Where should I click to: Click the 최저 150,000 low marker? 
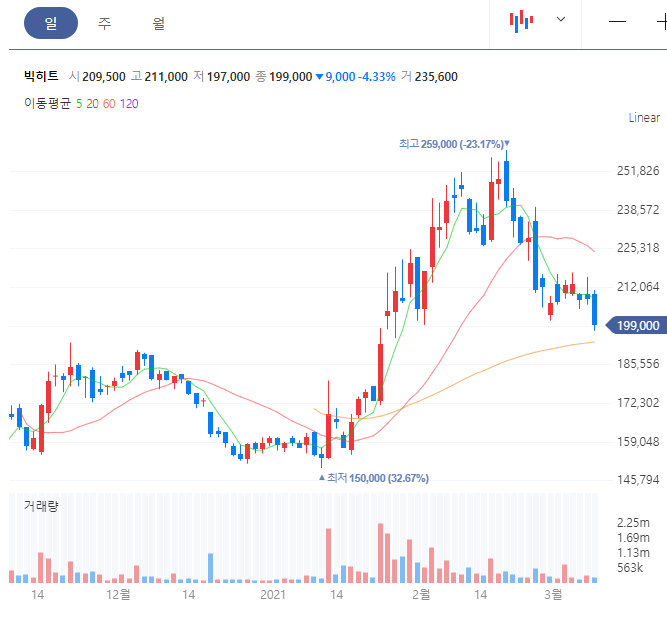tap(374, 478)
